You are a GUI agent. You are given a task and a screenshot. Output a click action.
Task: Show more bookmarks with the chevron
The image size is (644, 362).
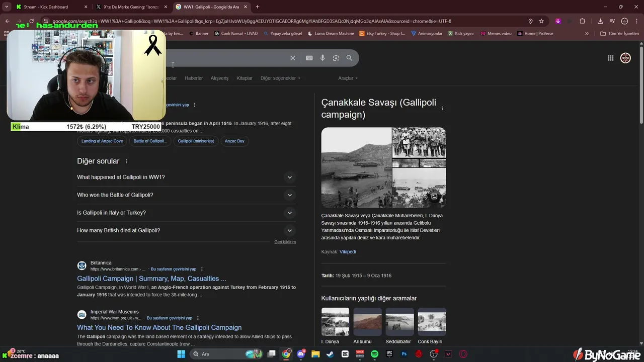pos(587,34)
